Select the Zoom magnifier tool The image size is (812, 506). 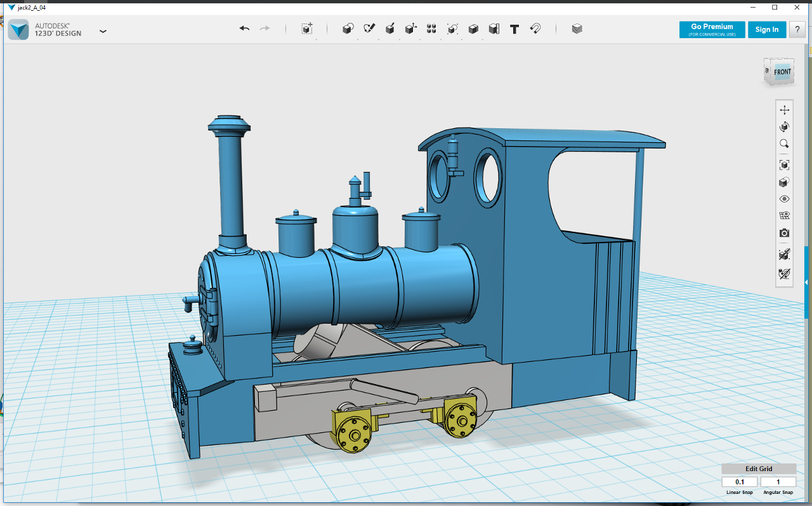pos(784,144)
